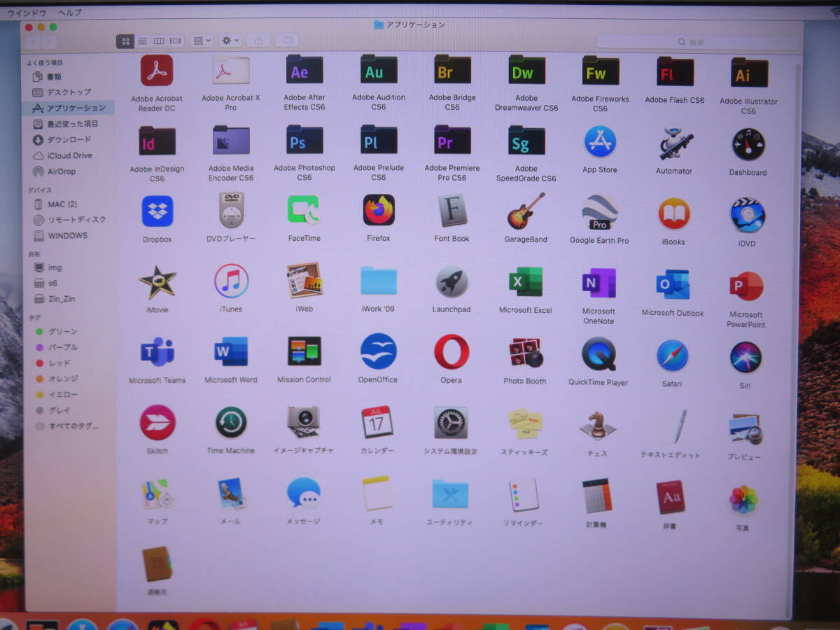The height and width of the screenshot is (630, 840).
Task: Select the OpenOffice app icon
Action: click(379, 351)
